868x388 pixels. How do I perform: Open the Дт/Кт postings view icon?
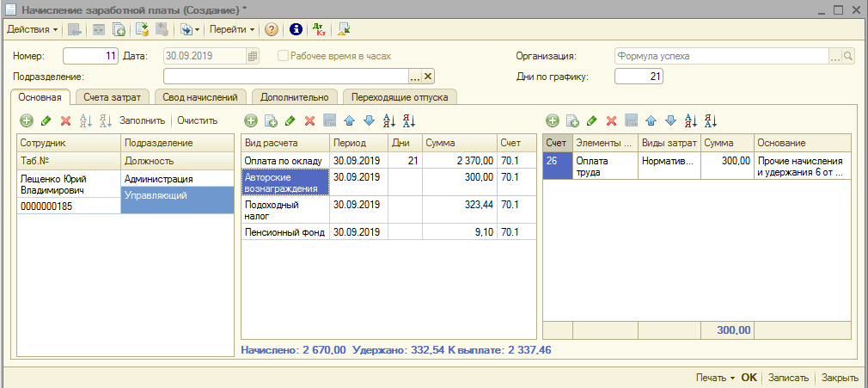[321, 29]
